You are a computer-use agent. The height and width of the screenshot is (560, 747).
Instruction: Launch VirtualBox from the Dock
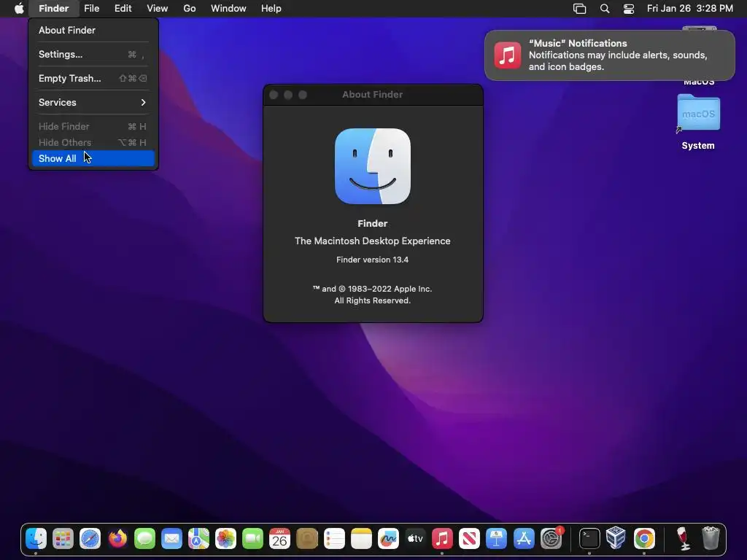coord(616,539)
